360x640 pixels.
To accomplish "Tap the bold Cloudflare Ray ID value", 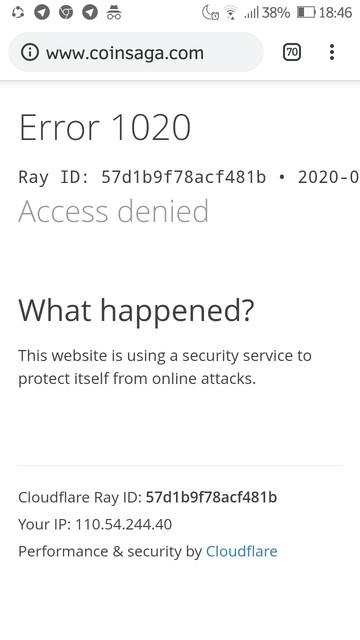I will (x=211, y=497).
